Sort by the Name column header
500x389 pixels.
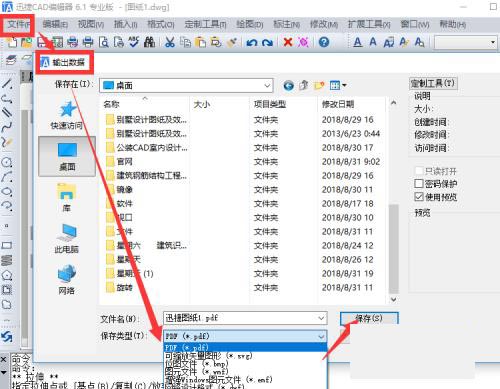pyautogui.click(x=144, y=104)
